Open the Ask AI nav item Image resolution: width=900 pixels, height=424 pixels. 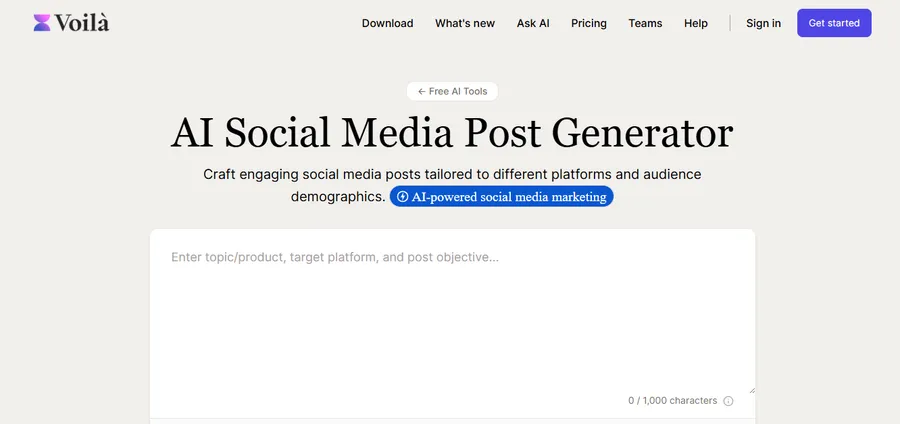[533, 23]
